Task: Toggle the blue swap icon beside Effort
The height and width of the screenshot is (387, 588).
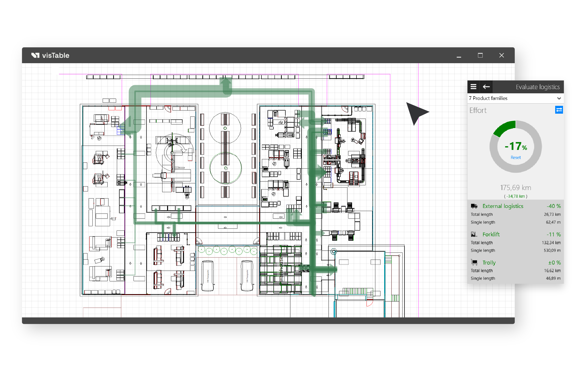Action: coord(559,110)
